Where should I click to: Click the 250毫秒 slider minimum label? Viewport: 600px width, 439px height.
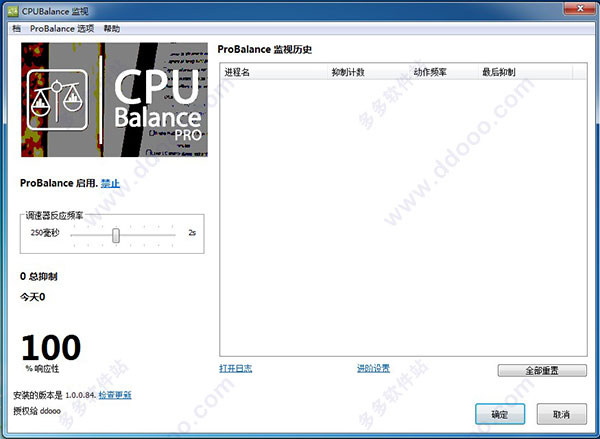[x=45, y=233]
